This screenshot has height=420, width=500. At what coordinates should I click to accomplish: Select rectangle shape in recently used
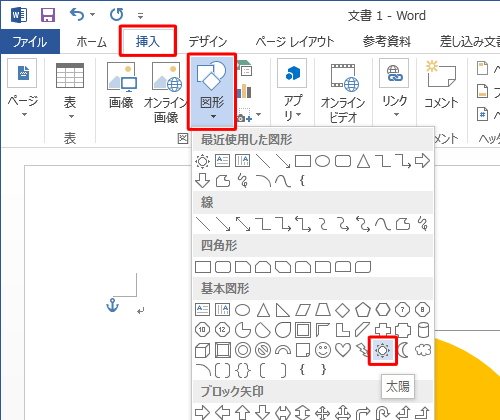[x=303, y=161]
